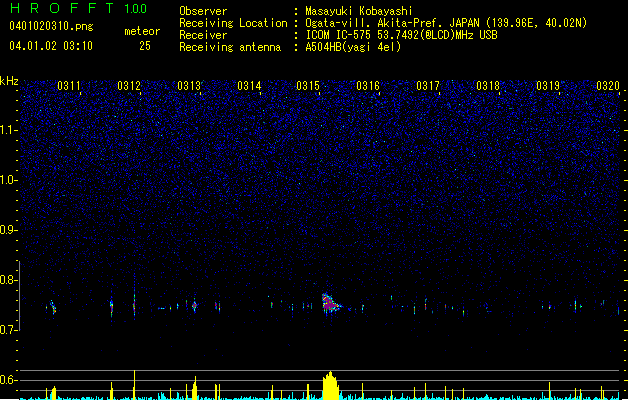Click the 0319 time marker

click(548, 86)
